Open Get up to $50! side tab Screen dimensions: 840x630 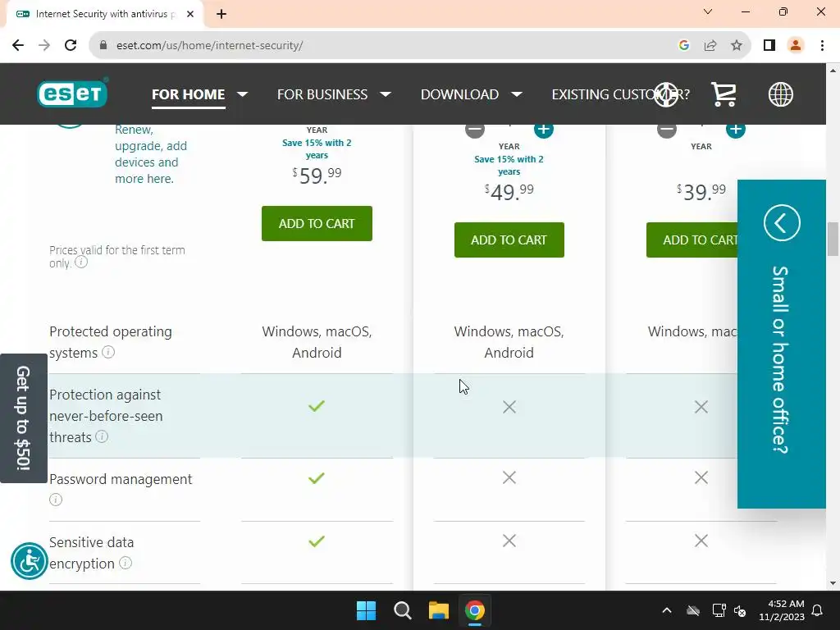click(x=23, y=418)
